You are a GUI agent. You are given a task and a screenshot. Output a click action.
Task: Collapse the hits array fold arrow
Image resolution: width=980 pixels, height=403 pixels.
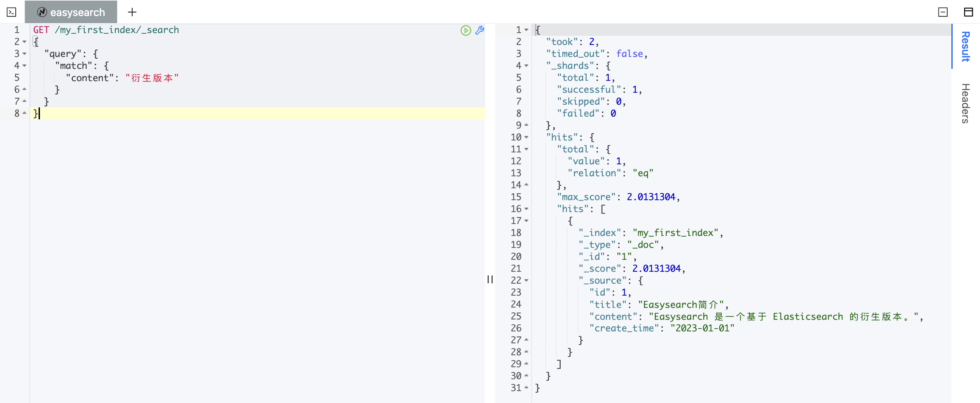(x=527, y=209)
